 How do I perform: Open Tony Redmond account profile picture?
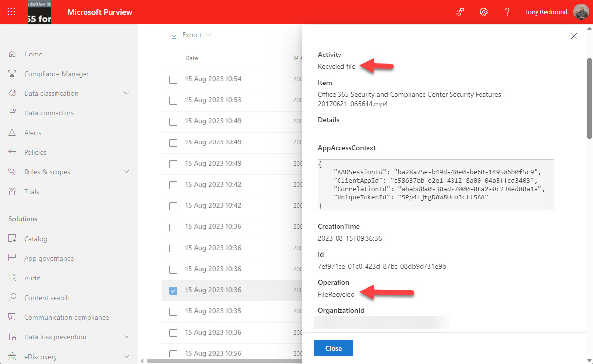coord(581,12)
